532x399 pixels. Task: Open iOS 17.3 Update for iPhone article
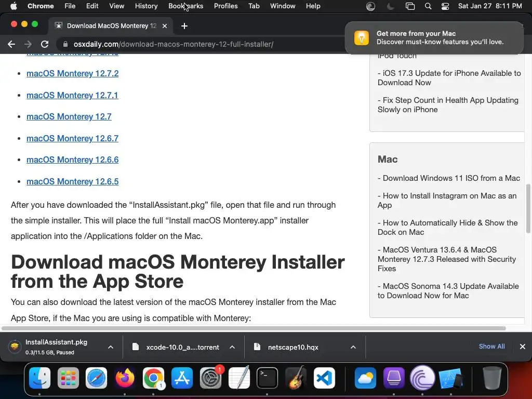point(449,78)
